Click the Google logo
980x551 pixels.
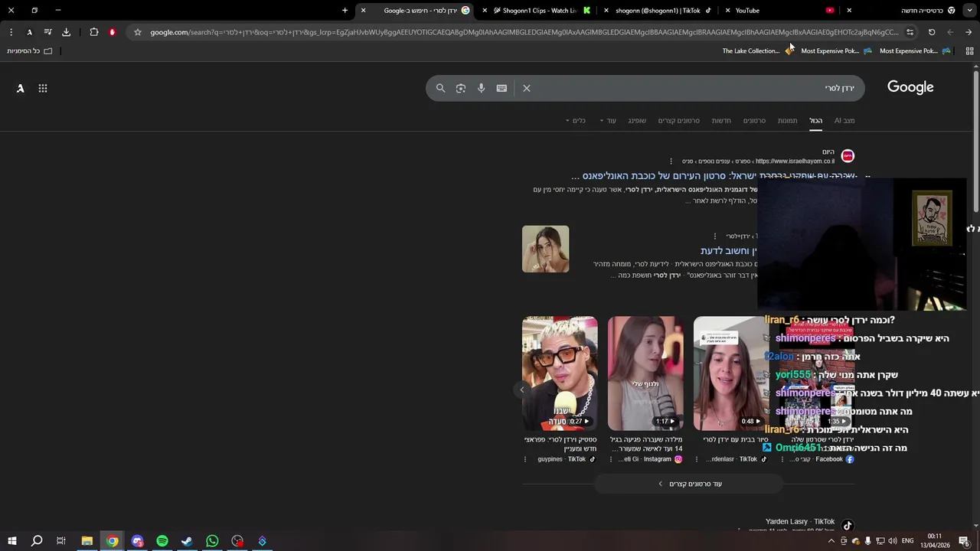point(910,87)
